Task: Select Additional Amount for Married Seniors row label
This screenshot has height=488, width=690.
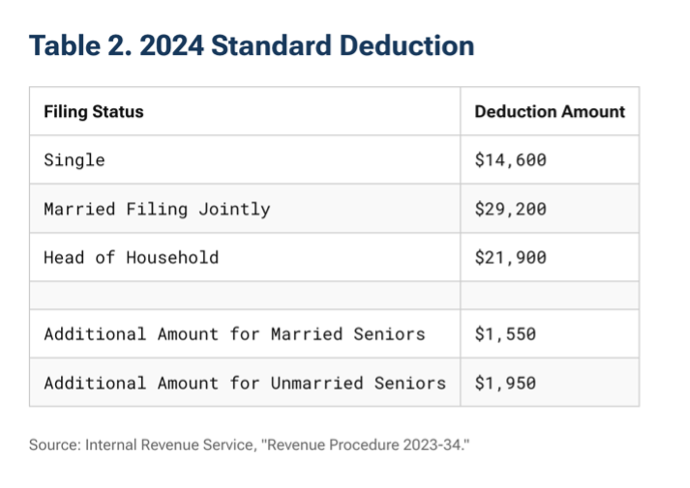Action: 234,334
